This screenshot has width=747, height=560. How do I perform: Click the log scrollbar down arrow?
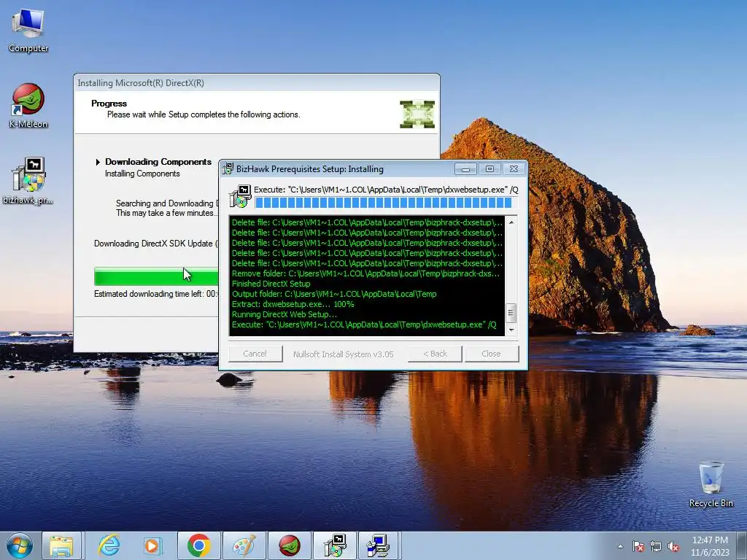511,330
